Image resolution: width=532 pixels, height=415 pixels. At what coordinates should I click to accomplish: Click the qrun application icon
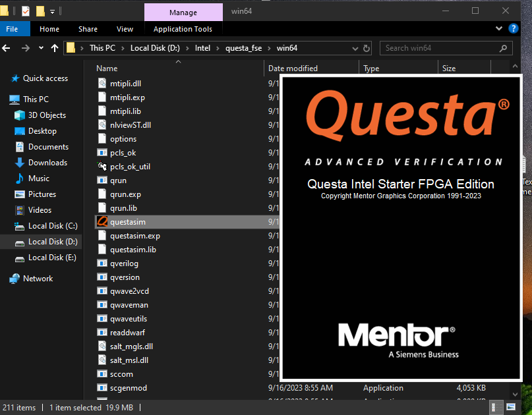102,180
